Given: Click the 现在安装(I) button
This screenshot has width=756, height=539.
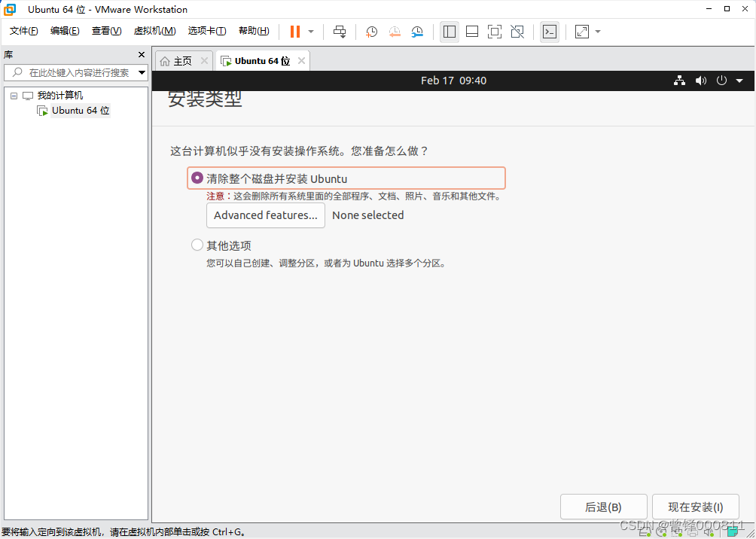Looking at the screenshot, I should click(x=695, y=507).
